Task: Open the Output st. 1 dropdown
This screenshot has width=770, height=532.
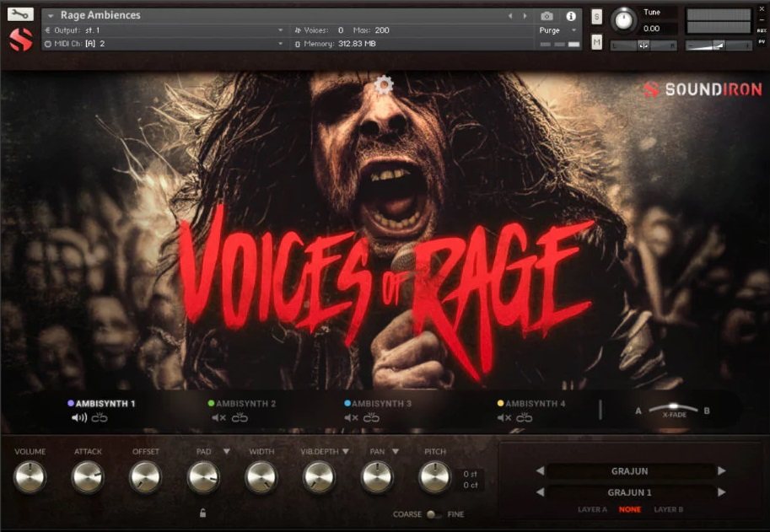Action: click(x=280, y=30)
